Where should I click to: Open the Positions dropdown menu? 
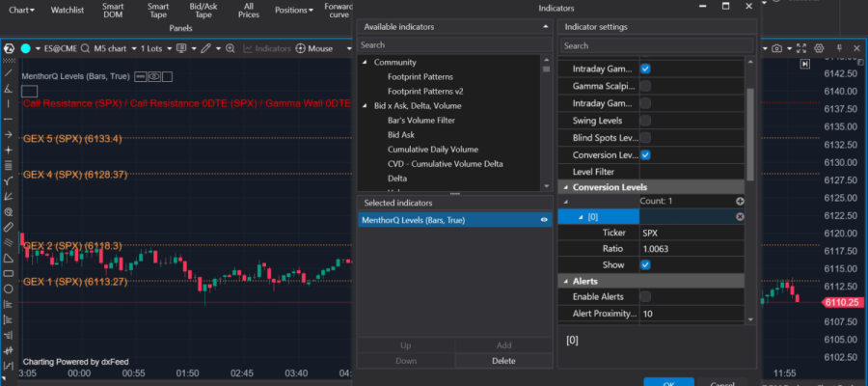292,12
